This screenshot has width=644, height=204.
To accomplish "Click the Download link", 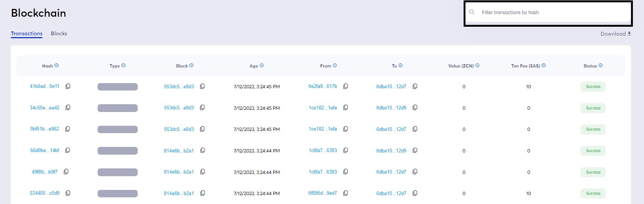I will 615,34.
